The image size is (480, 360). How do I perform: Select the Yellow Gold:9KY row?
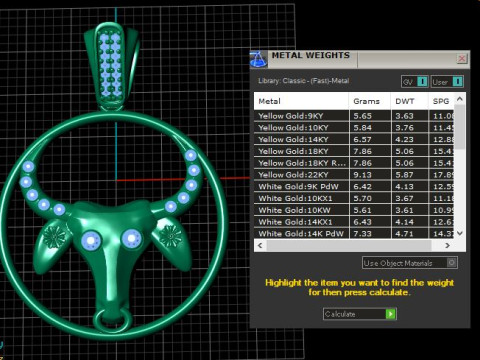point(354,116)
